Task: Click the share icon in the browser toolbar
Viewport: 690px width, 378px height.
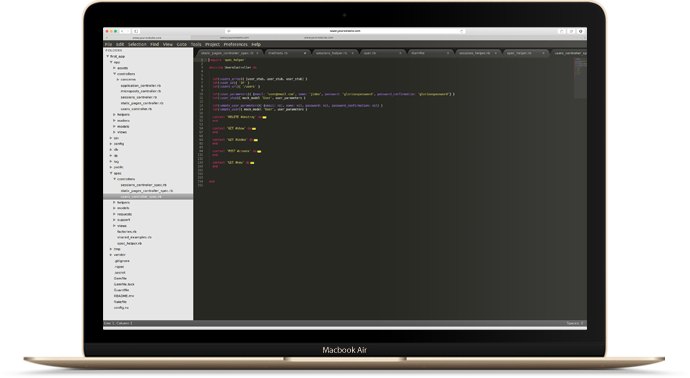Action: [562, 31]
